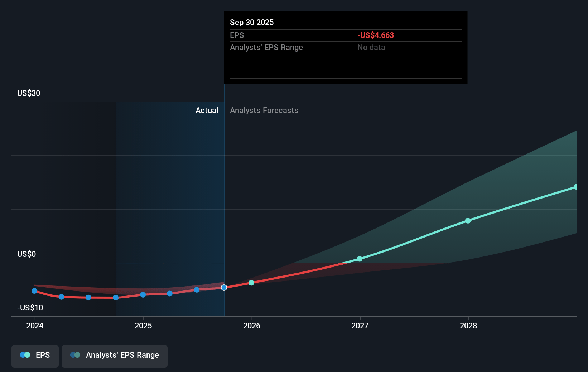This screenshot has width=588, height=372.
Task: Click the Sep 30 2025 tooltip date header
Action: point(252,22)
